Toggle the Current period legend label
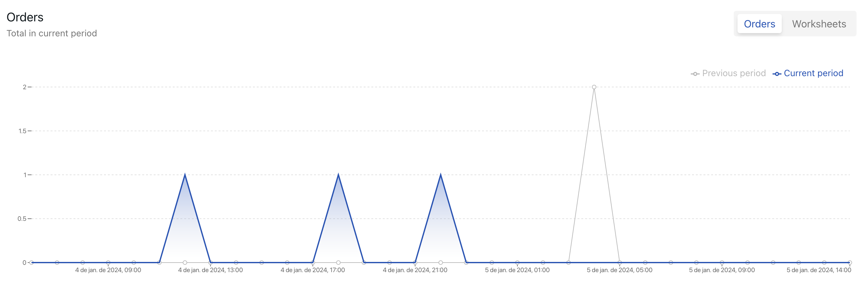 point(813,73)
